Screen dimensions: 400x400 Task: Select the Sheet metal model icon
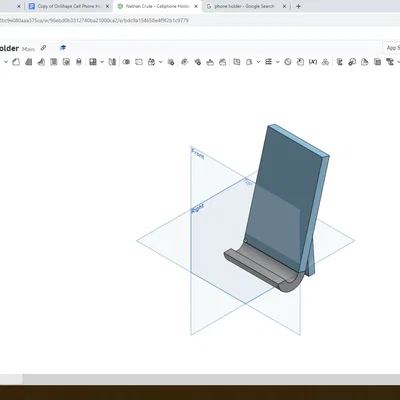[x=339, y=62]
